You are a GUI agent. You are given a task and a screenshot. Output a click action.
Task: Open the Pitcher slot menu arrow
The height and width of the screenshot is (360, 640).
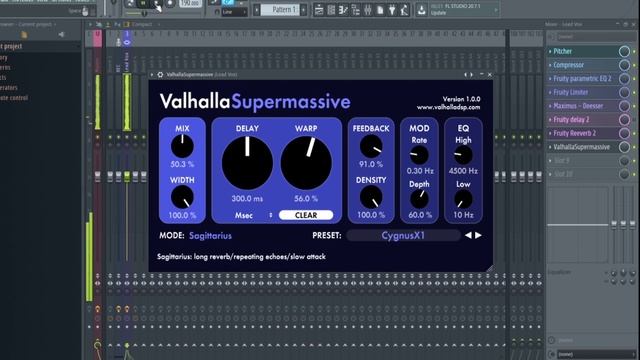550,51
